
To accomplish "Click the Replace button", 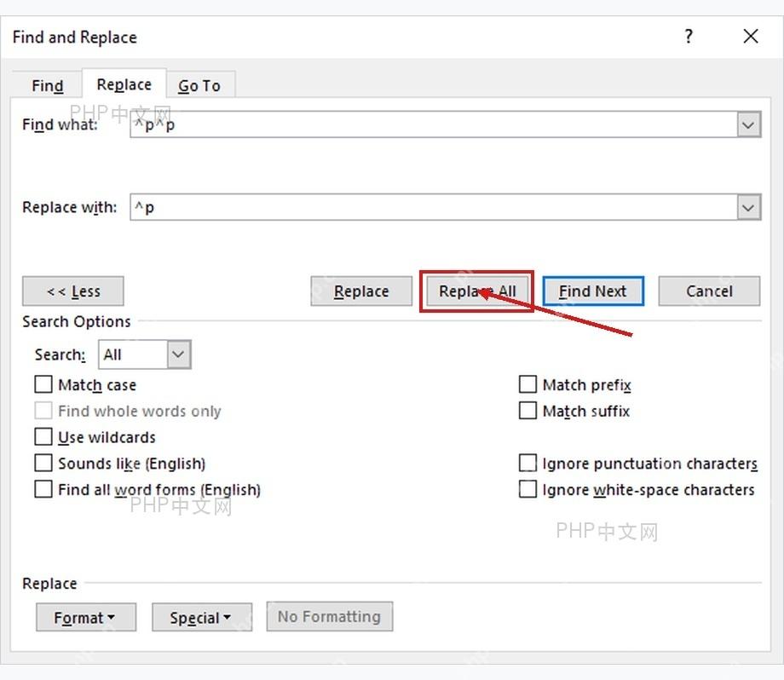I will click(361, 291).
